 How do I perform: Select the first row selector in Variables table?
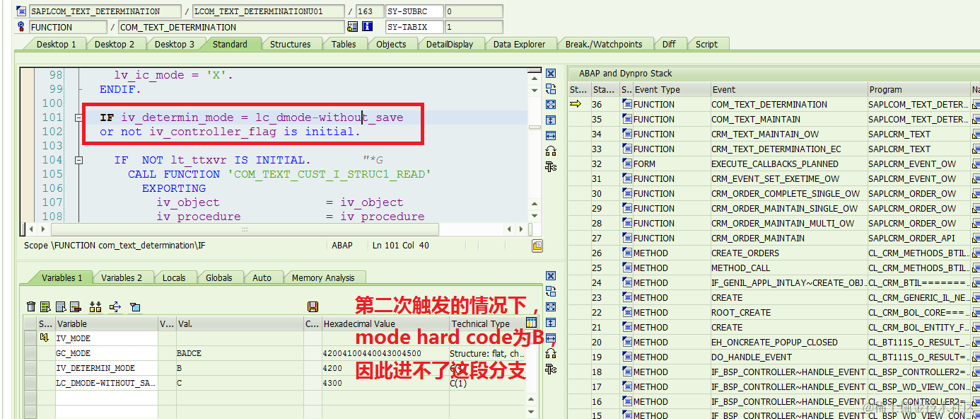point(30,338)
